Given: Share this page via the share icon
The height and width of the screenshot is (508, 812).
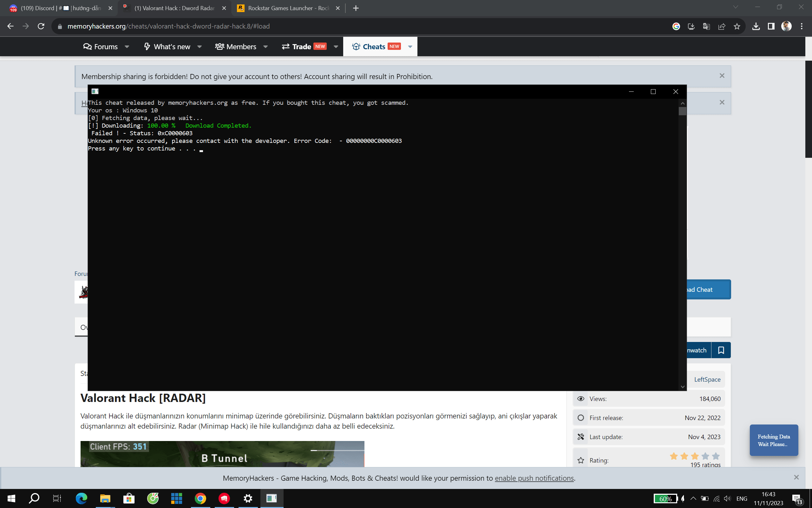Looking at the screenshot, I should point(722,26).
